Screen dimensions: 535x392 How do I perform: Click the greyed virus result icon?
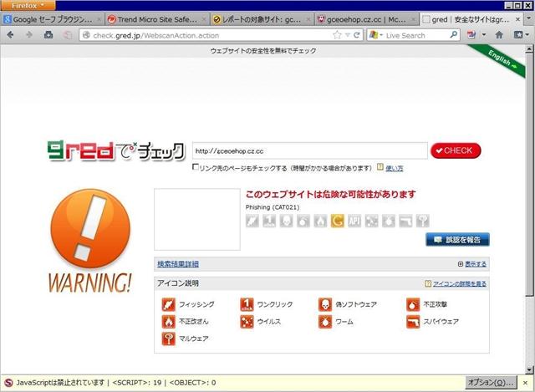[371, 221]
